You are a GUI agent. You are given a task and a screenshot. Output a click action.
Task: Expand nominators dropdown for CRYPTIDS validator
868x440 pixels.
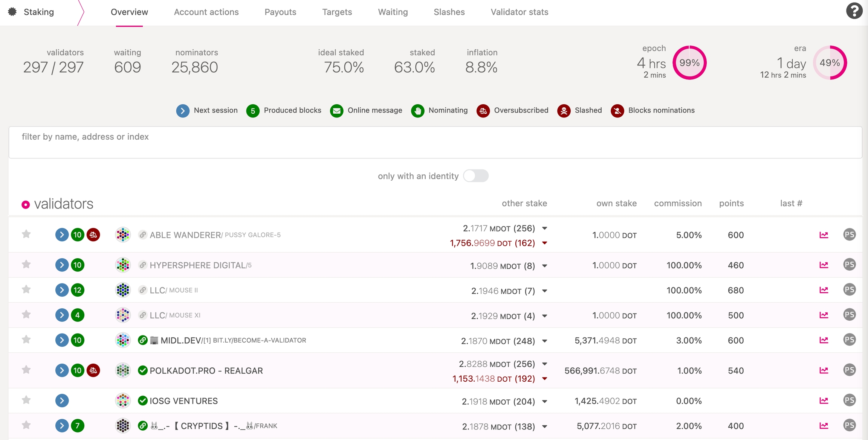point(544,426)
